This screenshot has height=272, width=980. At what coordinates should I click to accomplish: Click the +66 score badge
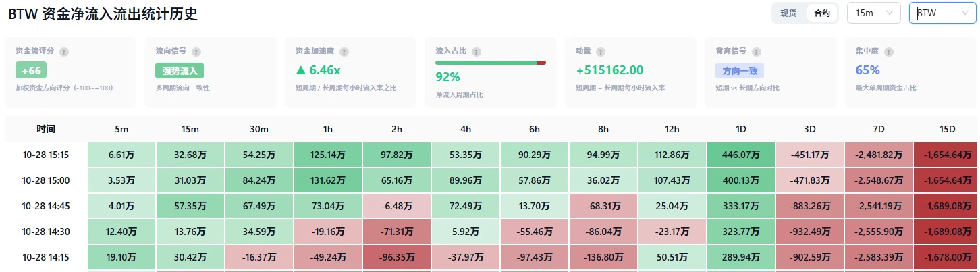point(31,70)
